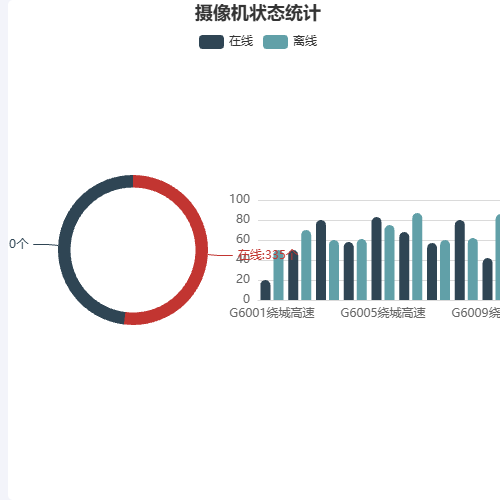Toggle the 离线 legend series
The height and width of the screenshot is (500, 500).
pyautogui.click(x=290, y=42)
